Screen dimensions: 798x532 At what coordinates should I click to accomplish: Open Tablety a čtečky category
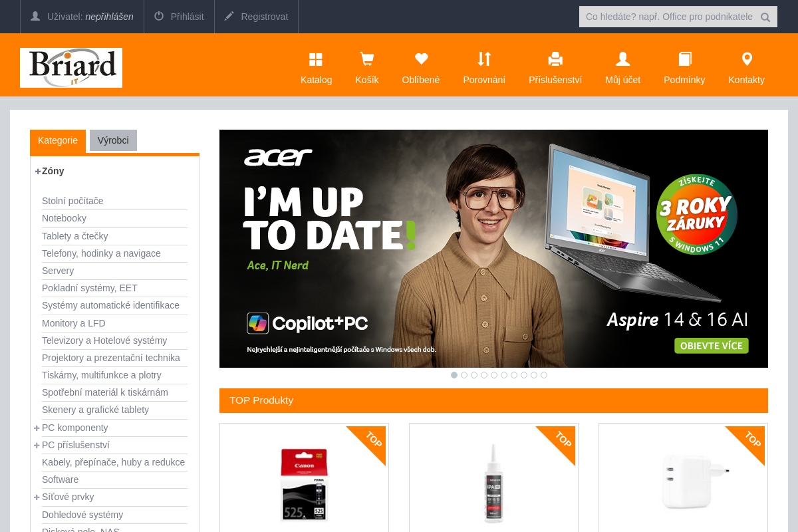74,236
